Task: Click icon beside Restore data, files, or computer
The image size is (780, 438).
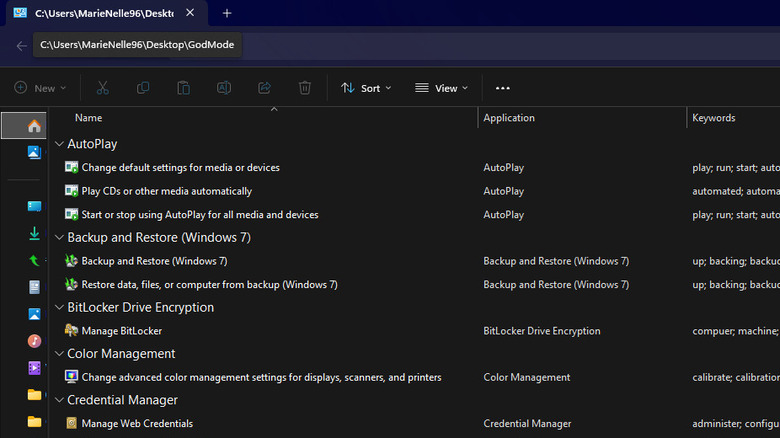Action: pos(72,284)
